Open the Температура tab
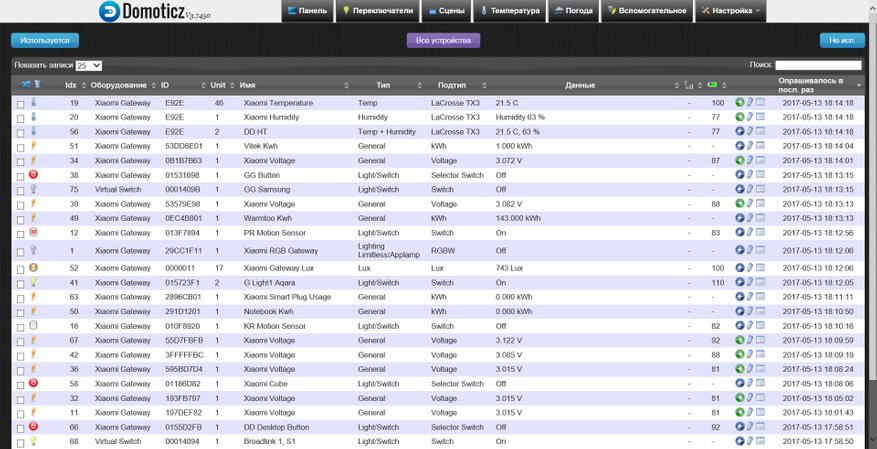This screenshot has width=877, height=449. tap(510, 11)
